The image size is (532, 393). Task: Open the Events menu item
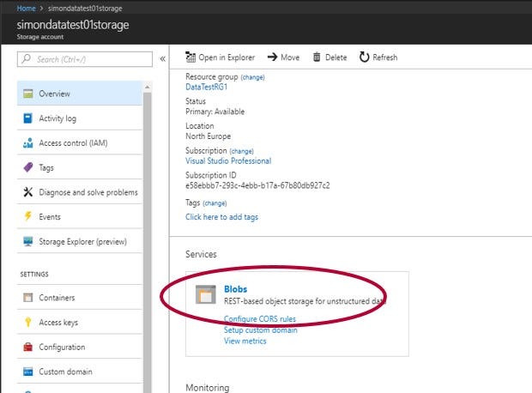pos(80,216)
